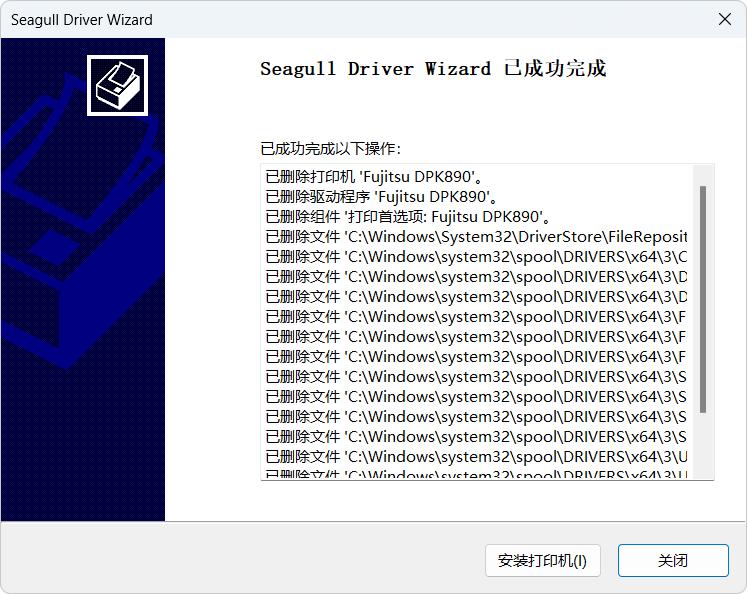Screen dimensions: 747x594
Task: Click the 关闭 button
Action: pyautogui.click(x=673, y=561)
